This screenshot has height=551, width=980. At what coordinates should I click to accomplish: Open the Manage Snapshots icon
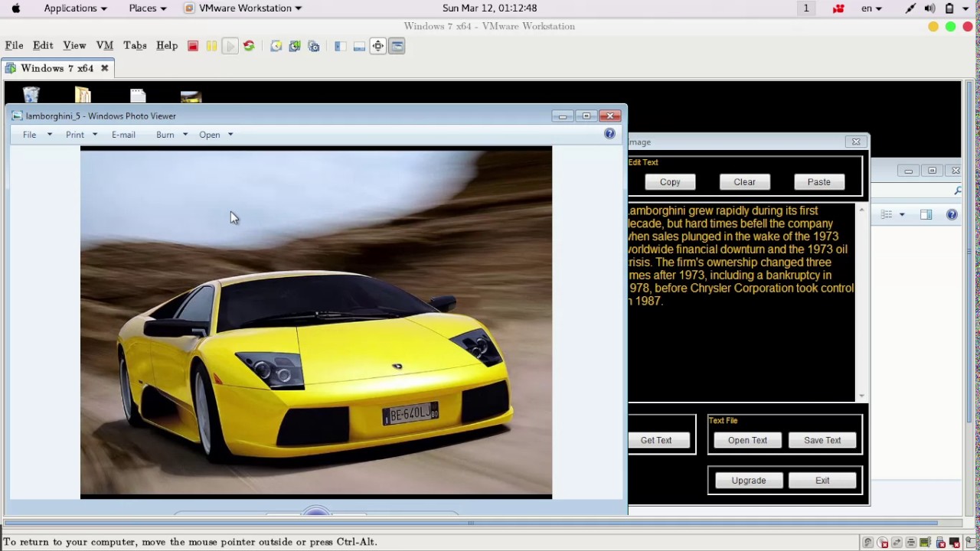(x=313, y=46)
